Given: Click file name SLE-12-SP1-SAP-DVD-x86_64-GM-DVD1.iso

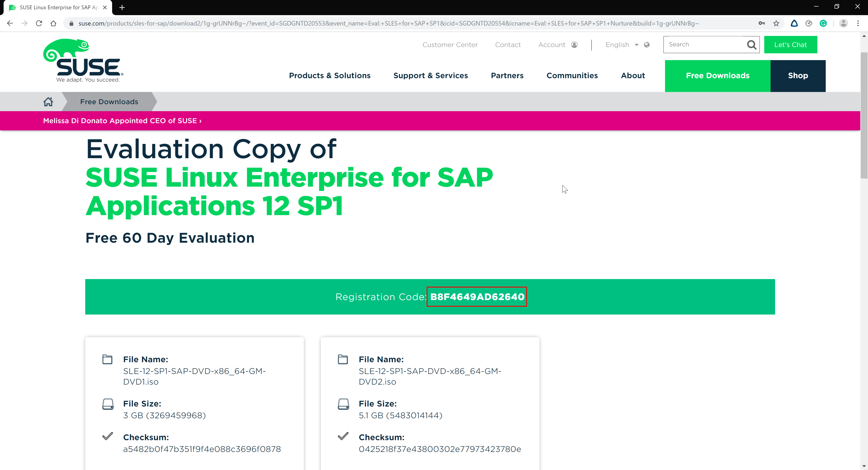Looking at the screenshot, I should point(194,376).
